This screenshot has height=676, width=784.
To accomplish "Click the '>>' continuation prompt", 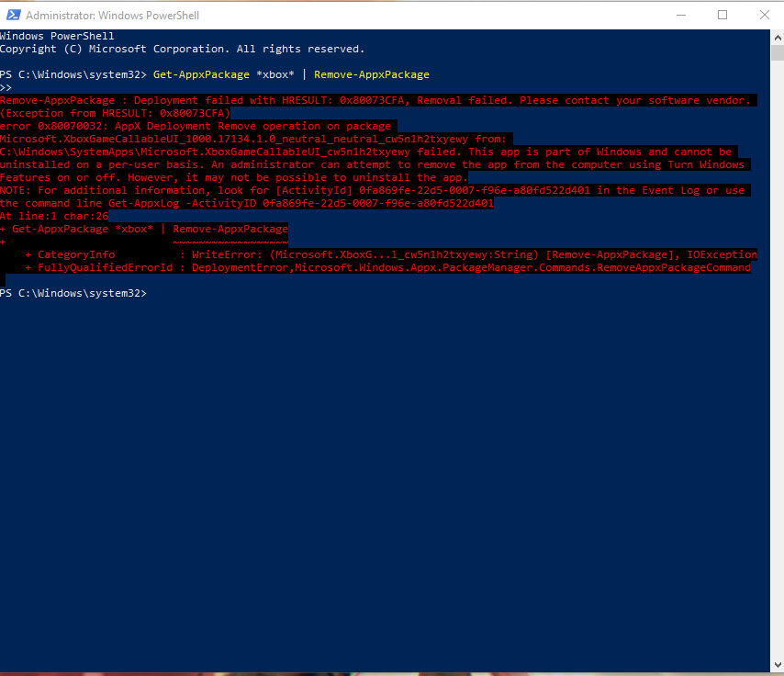I will pyautogui.click(x=6, y=87).
